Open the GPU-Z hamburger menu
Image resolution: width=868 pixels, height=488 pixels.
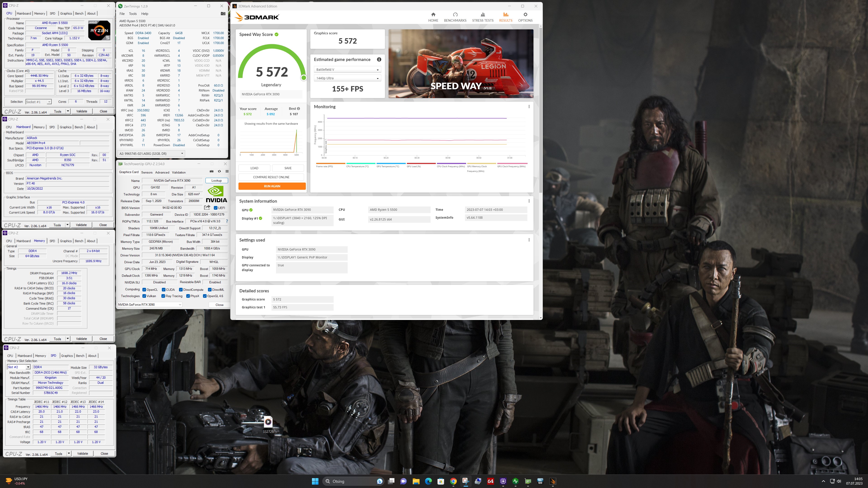coord(227,171)
